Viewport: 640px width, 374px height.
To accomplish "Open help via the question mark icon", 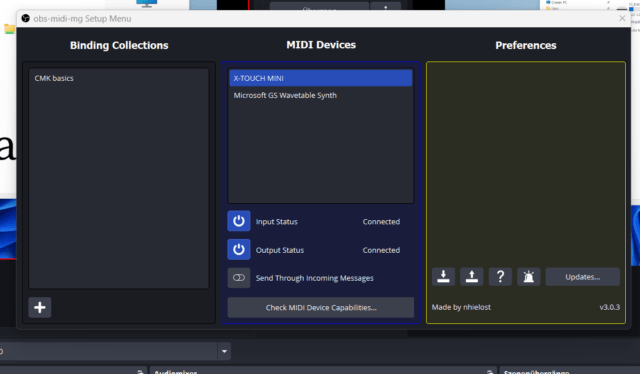I will coord(500,277).
